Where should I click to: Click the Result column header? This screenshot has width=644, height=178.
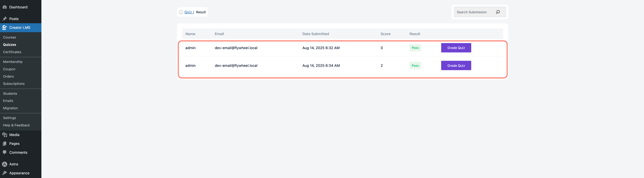coord(415,34)
